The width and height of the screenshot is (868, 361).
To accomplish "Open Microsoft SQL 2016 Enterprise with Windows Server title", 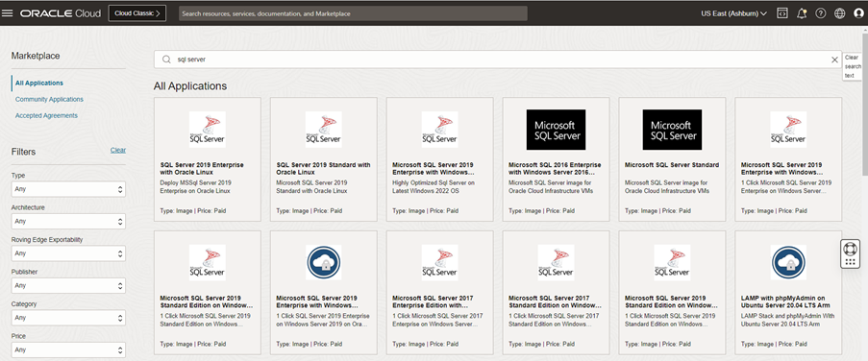I will (x=555, y=169).
